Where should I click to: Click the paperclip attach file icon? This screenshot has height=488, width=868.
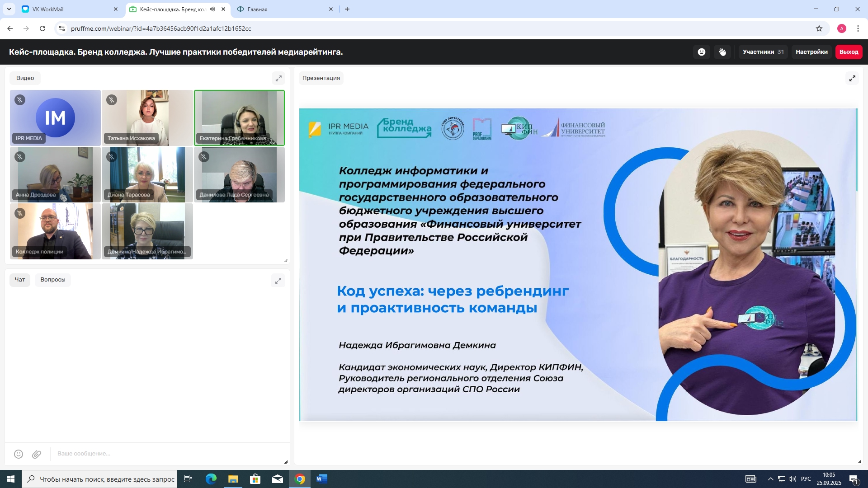tap(37, 454)
